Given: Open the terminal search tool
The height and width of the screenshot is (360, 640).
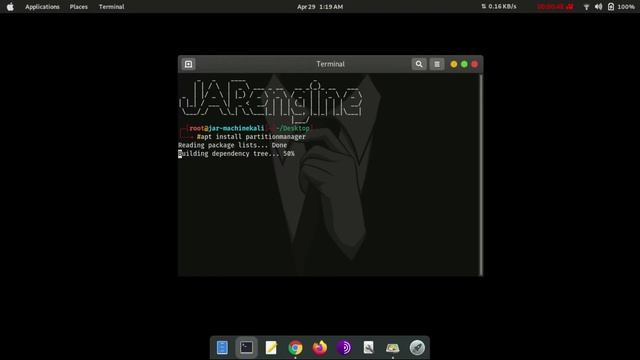Looking at the screenshot, I should coord(419,64).
